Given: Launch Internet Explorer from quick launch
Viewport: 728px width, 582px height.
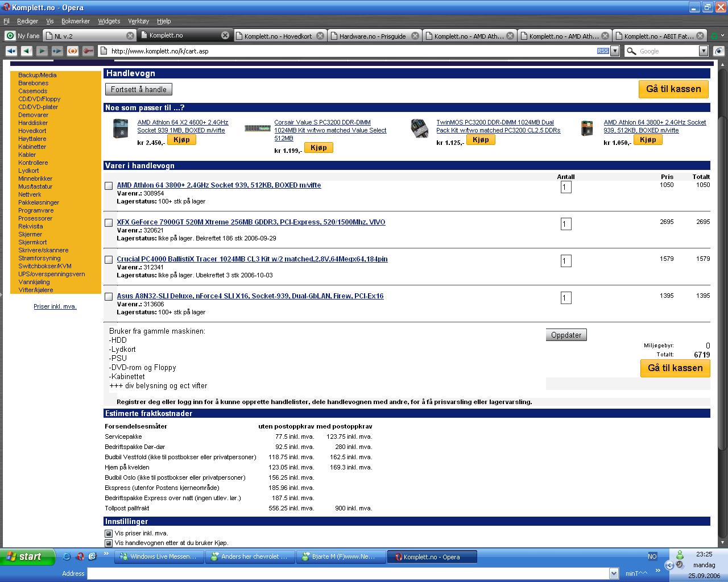Looking at the screenshot, I should (67, 556).
